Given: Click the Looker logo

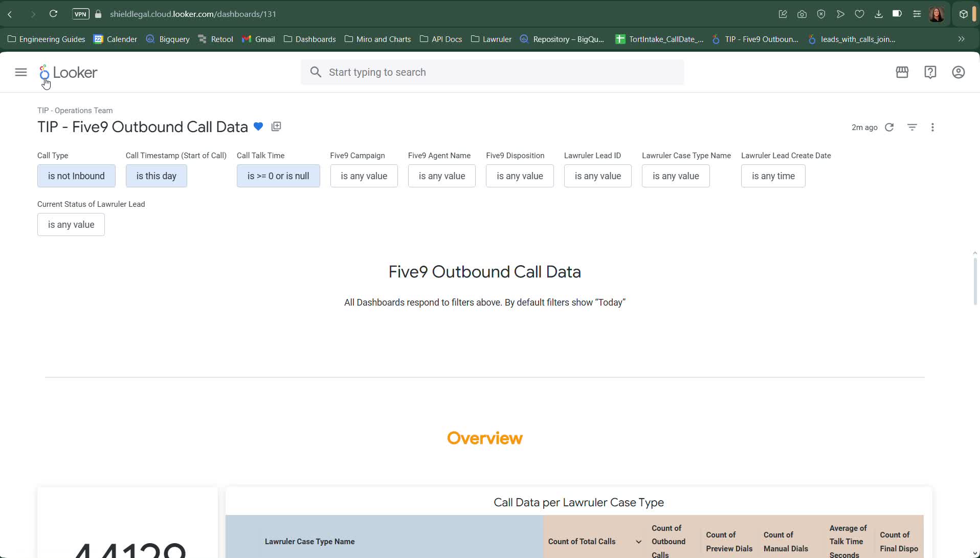Looking at the screenshot, I should (69, 73).
